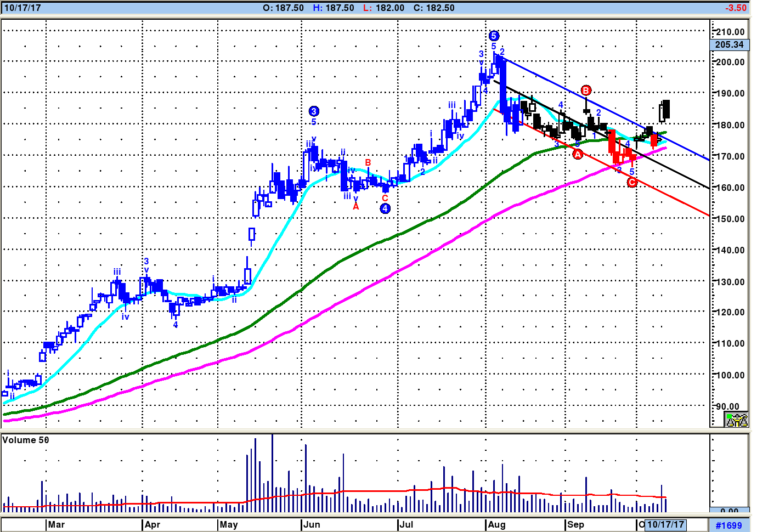768x532 pixels.
Task: Click the red -3.50 net change value
Action: tap(736, 8)
